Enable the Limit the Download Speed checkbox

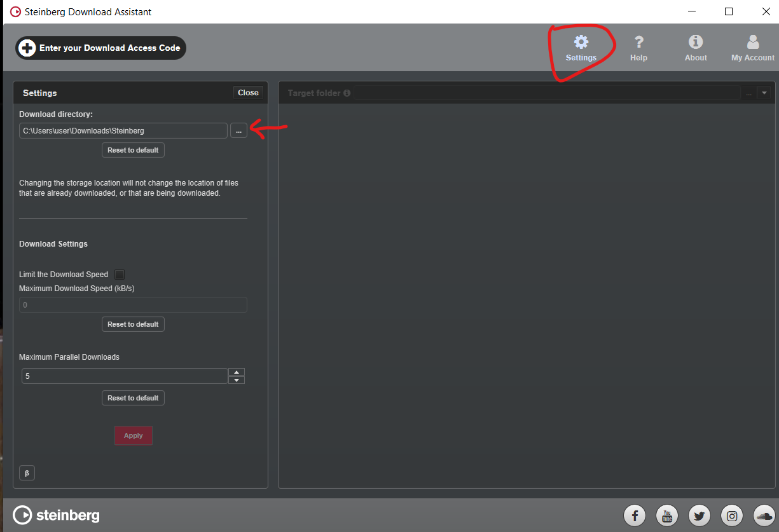120,275
